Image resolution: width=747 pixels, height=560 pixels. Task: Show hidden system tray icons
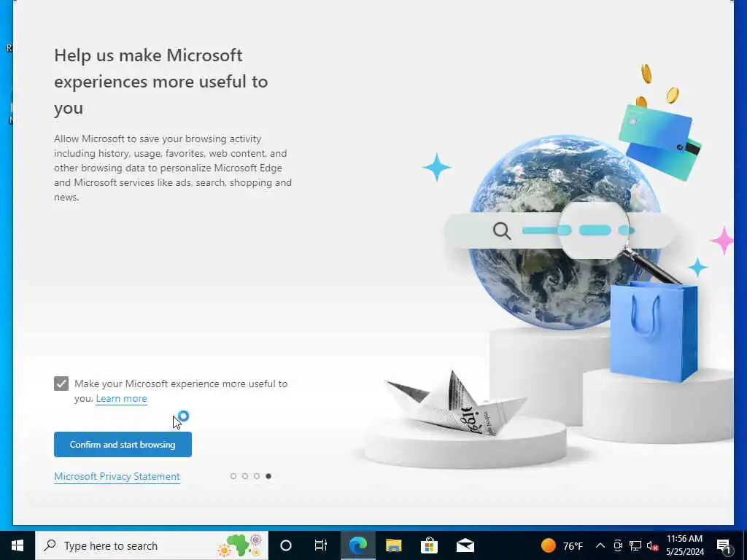600,545
